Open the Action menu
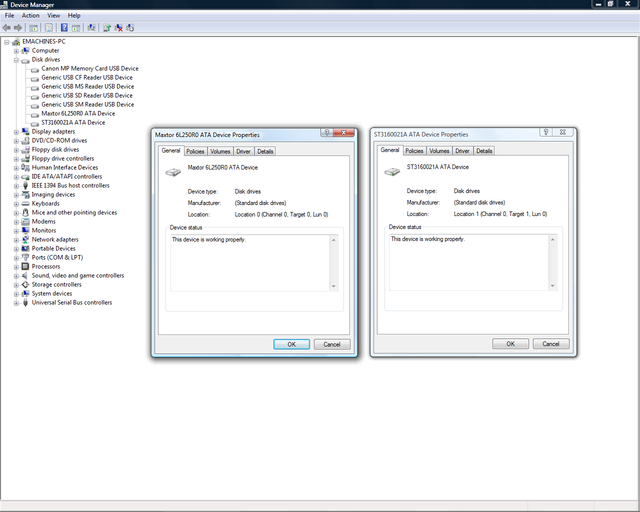Image resolution: width=640 pixels, height=512 pixels. pyautogui.click(x=31, y=16)
